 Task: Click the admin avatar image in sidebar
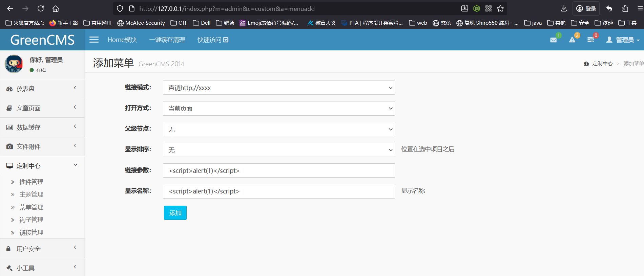14,64
